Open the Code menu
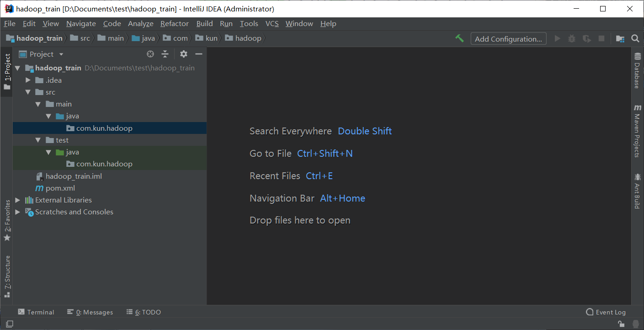Viewport: 644px width, 330px height. (x=112, y=24)
